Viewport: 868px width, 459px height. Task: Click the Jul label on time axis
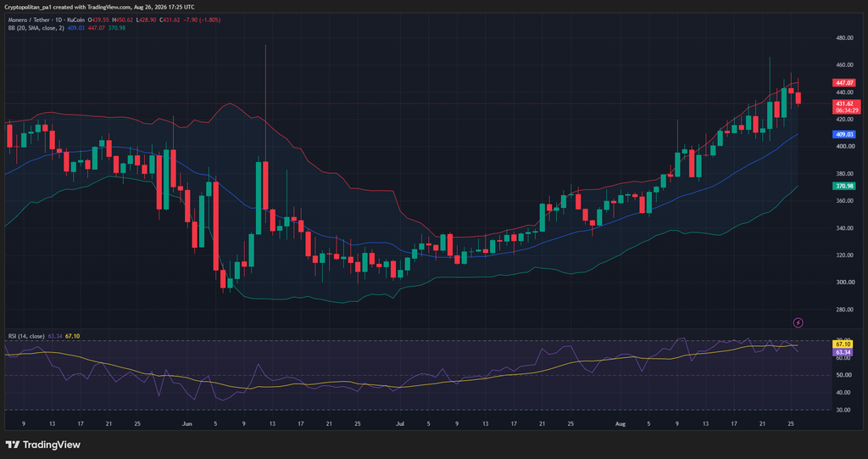click(400, 423)
